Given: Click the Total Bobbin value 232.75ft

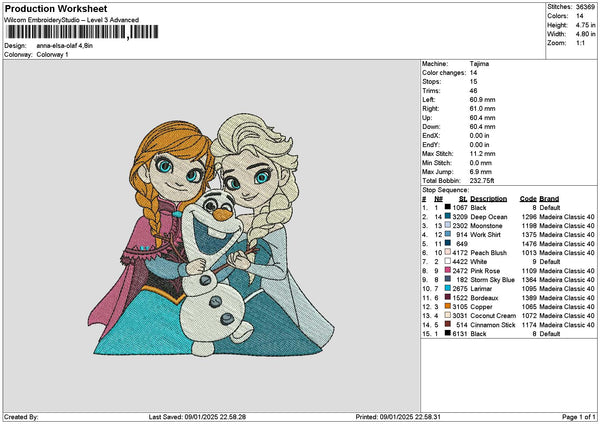Looking at the screenshot, I should click(x=482, y=181).
